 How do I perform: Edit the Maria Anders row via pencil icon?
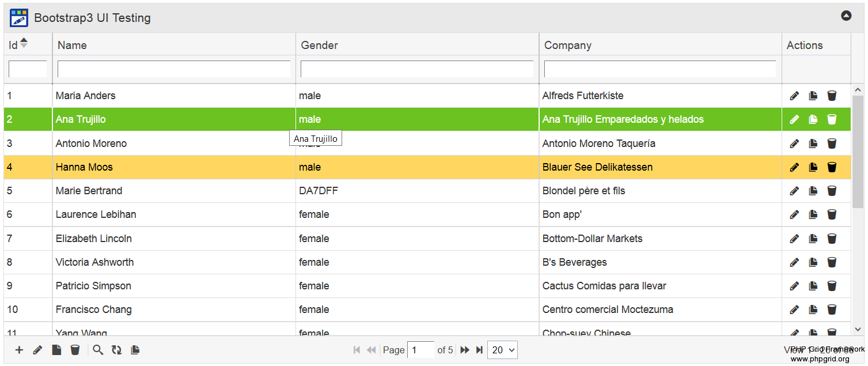coord(794,96)
